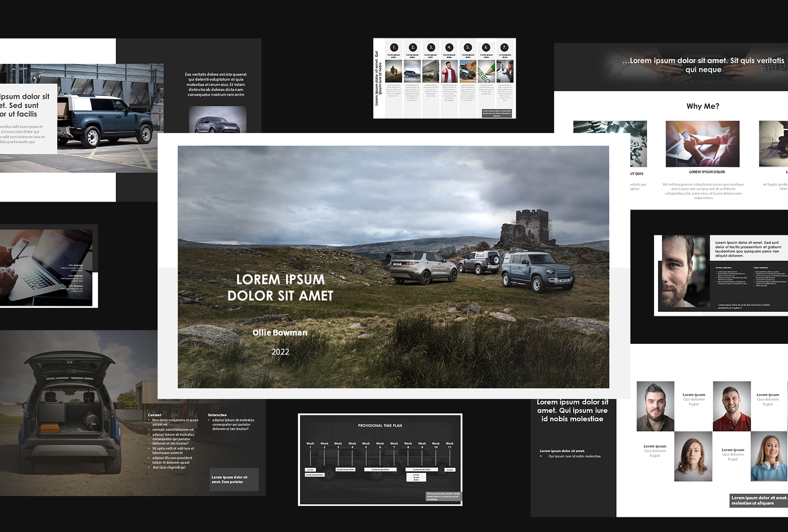788x532 pixels.
Task: Select the "Content" heading on the boot-space slide
Action: [x=154, y=415]
